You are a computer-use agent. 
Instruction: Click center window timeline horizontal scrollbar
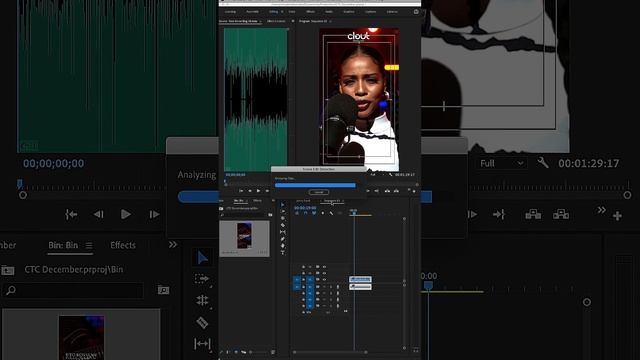[330, 352]
